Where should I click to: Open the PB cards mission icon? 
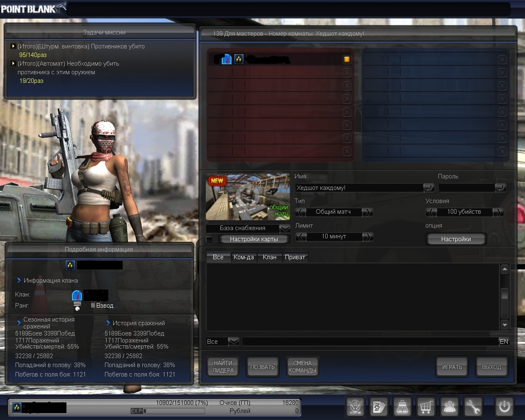pyautogui.click(x=379, y=407)
